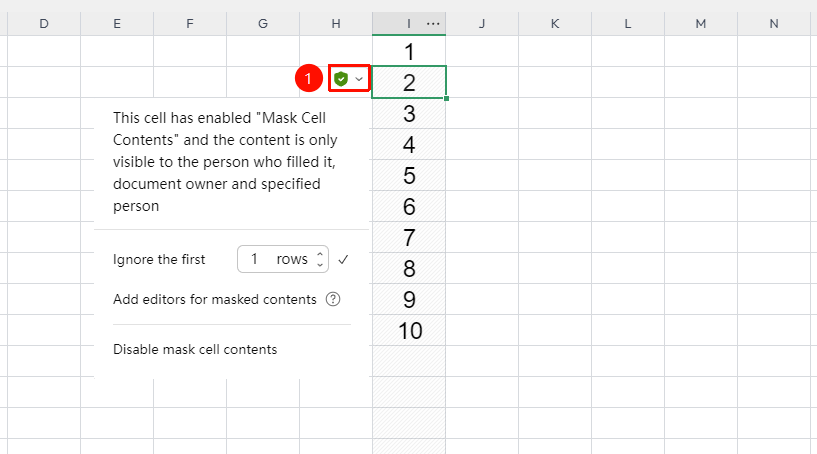Choose Add editors for masked contents
Viewport: 817px width, 454px height.
pyautogui.click(x=215, y=299)
